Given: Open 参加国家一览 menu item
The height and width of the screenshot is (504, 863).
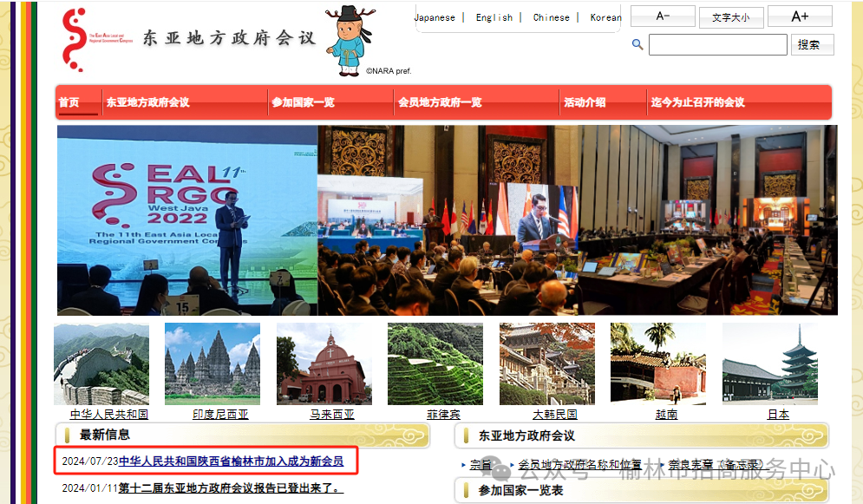Looking at the screenshot, I should tap(303, 102).
